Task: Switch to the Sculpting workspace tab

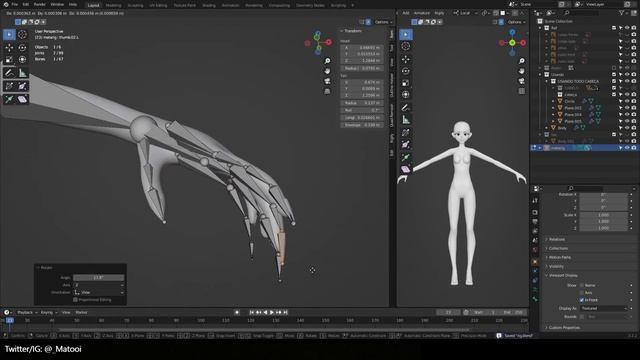Action: click(135, 5)
